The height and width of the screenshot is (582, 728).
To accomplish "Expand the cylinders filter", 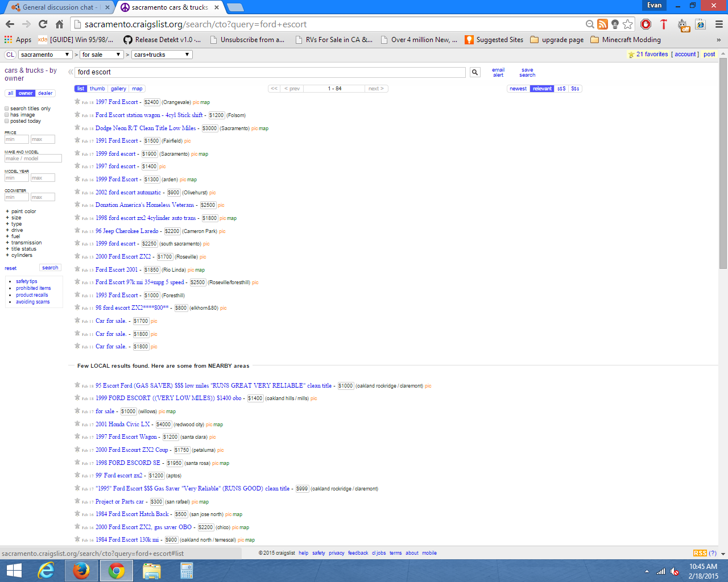I will pos(19,255).
